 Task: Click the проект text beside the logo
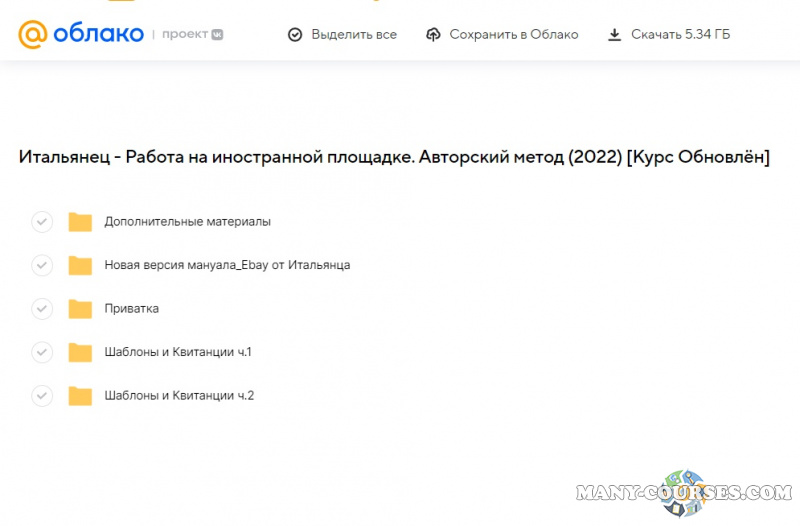185,34
